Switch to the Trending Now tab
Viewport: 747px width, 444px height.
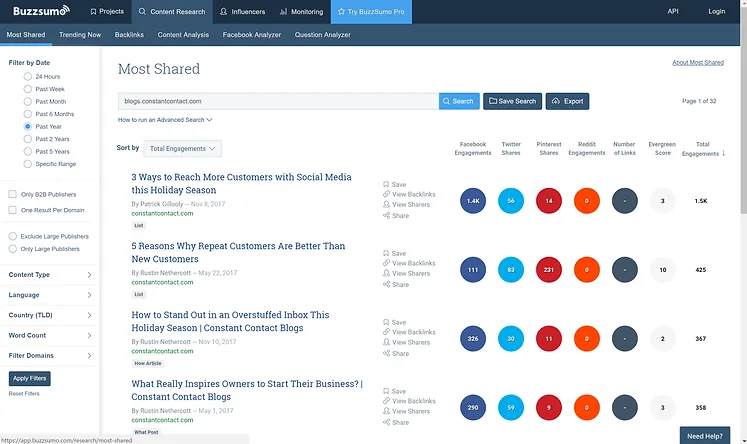80,35
